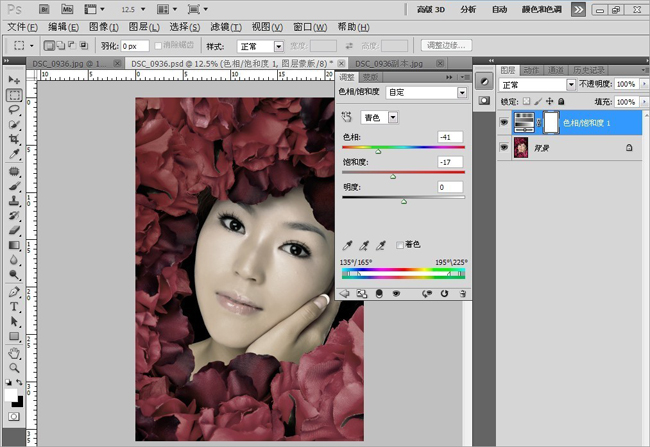Image resolution: width=650 pixels, height=447 pixels.
Task: Click the 调整边缘 (Refine Edge) button
Action: [446, 45]
